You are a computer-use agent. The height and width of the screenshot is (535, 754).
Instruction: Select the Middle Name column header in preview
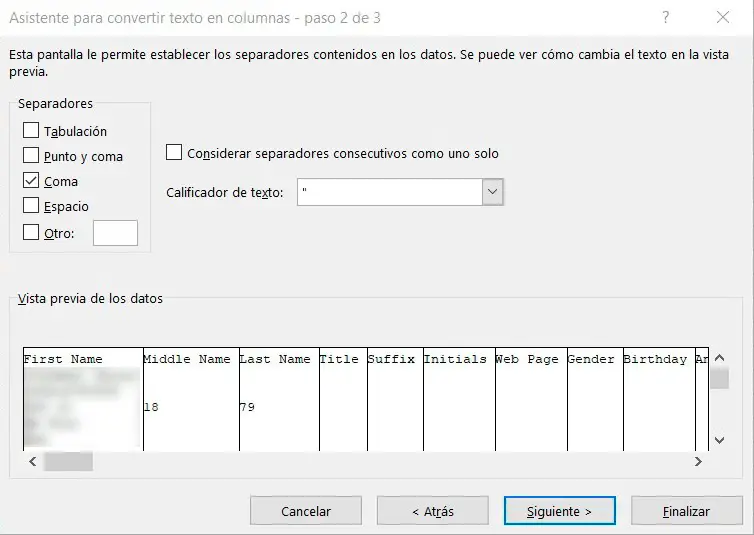point(187,359)
